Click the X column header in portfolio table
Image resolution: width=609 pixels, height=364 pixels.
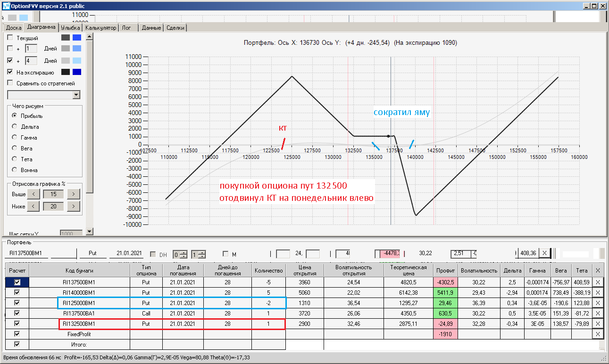(x=598, y=270)
